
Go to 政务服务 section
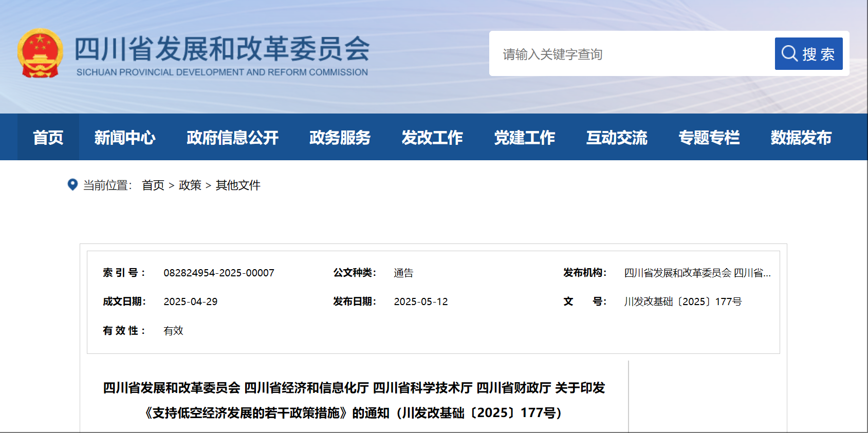pos(340,138)
